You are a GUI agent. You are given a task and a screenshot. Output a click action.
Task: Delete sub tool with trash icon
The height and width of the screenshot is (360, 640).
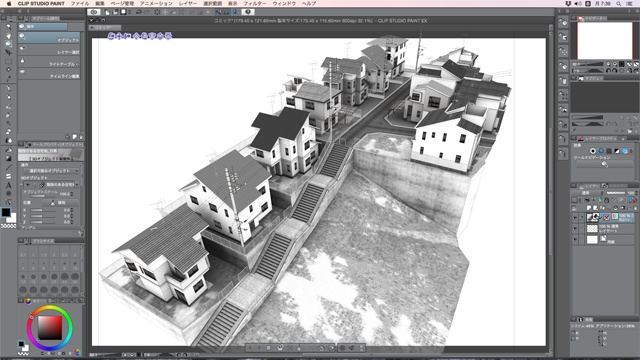[x=81, y=137]
